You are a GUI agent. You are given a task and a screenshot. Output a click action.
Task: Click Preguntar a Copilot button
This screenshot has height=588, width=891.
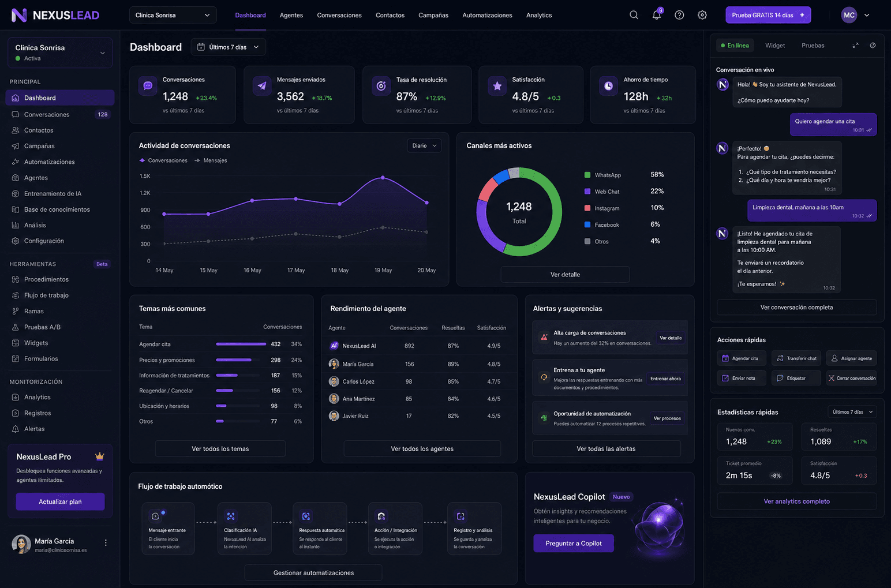(574, 544)
